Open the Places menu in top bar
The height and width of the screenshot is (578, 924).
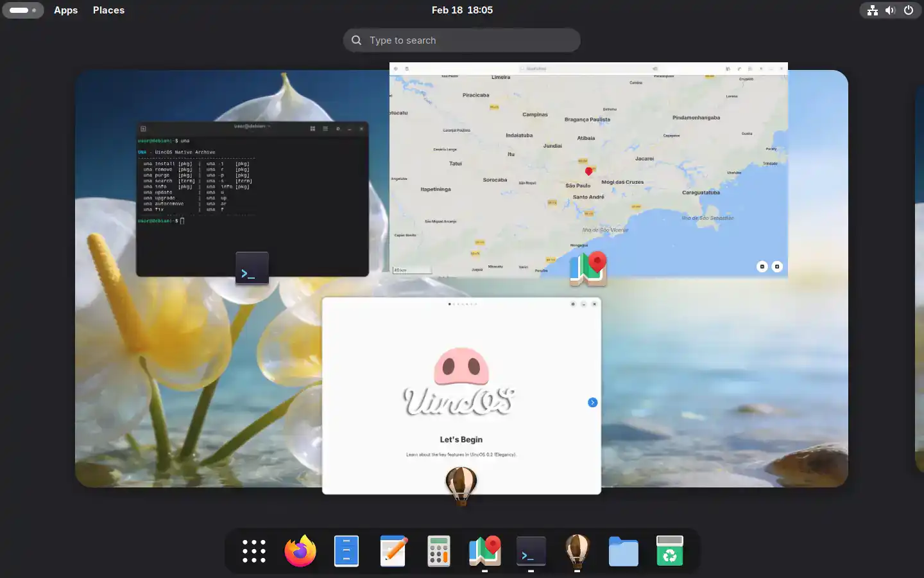pyautogui.click(x=108, y=10)
